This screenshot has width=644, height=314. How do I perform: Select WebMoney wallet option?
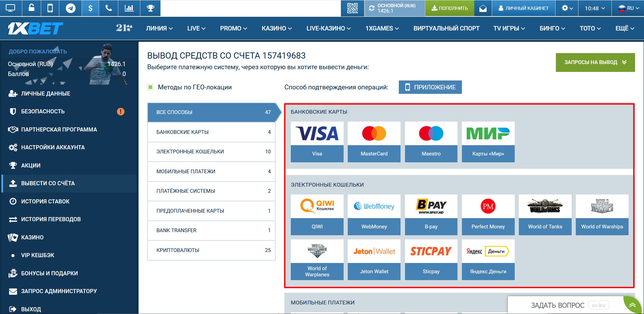(x=374, y=215)
